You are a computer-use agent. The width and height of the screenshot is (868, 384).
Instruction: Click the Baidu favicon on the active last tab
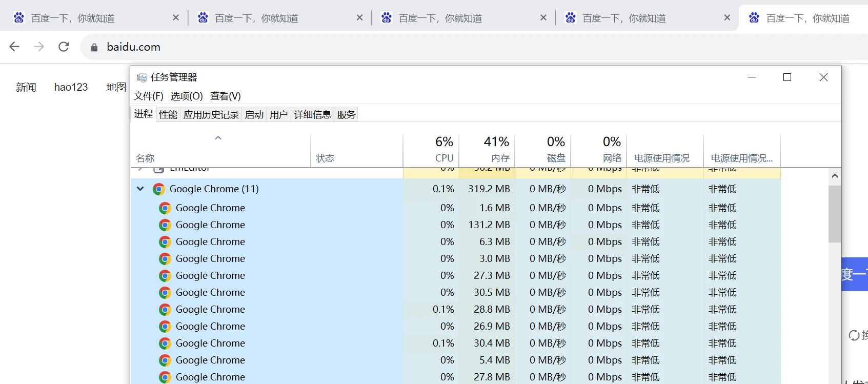[x=754, y=18]
